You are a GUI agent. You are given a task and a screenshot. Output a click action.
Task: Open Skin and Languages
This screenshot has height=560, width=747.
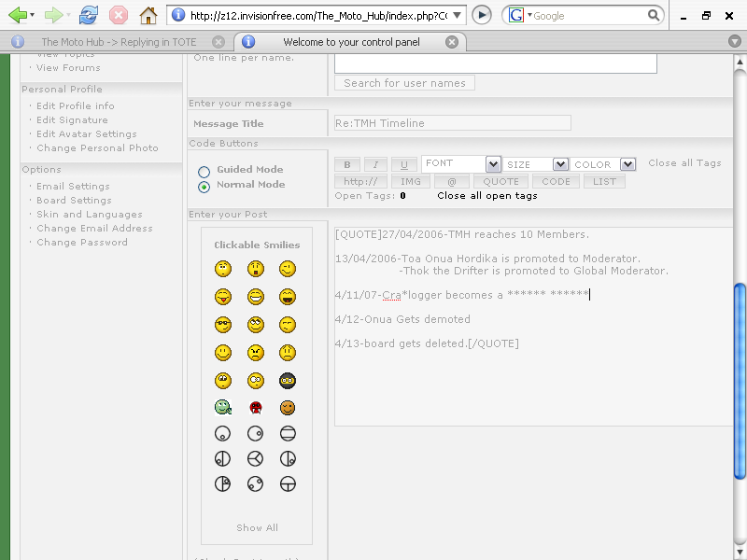pyautogui.click(x=89, y=215)
